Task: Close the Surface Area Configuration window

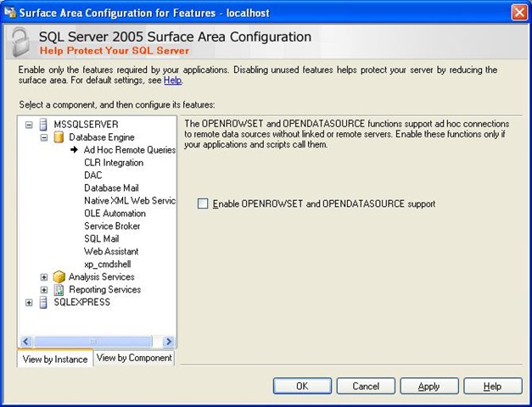Action: coord(519,13)
